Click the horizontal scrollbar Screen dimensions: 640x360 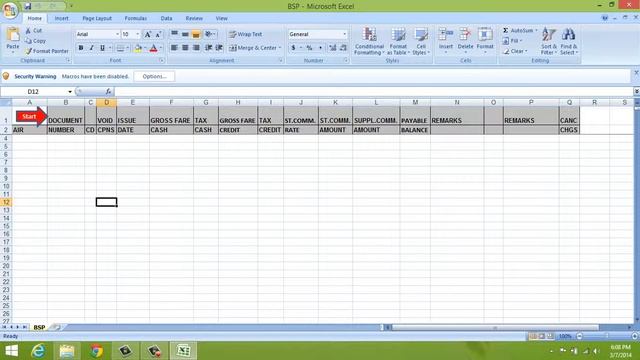coord(495,327)
